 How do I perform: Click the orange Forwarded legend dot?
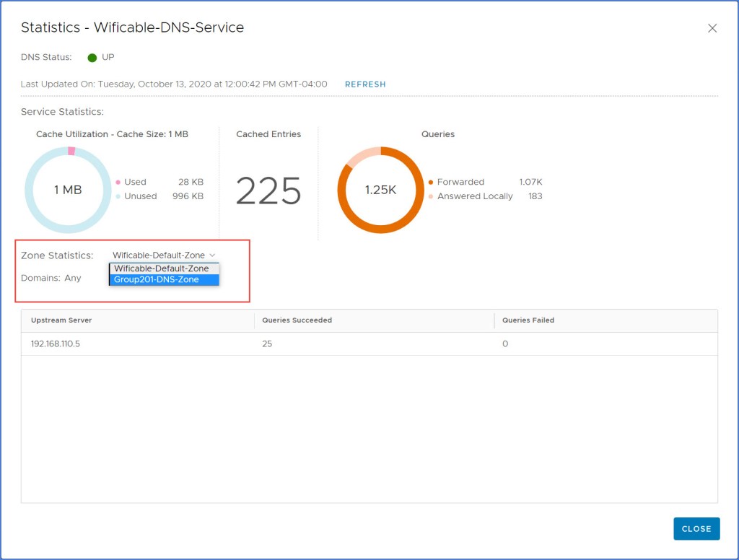pyautogui.click(x=431, y=183)
